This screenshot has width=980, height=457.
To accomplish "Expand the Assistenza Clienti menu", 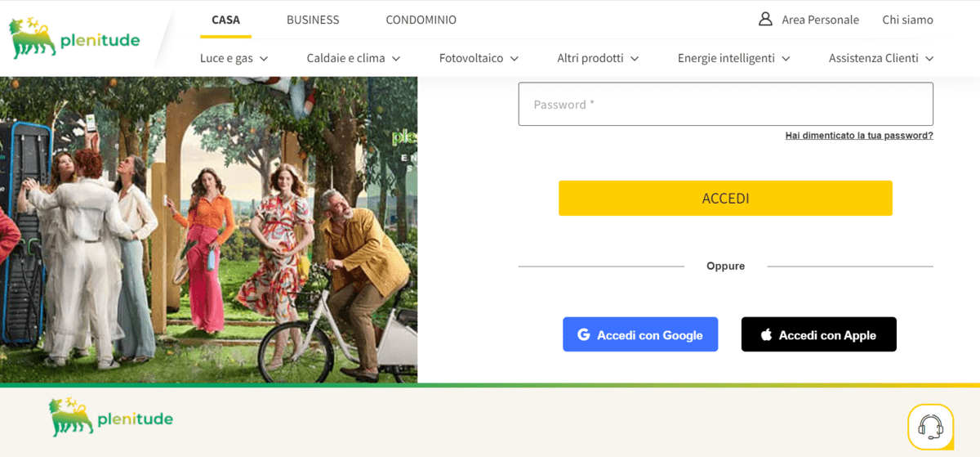I will [880, 58].
